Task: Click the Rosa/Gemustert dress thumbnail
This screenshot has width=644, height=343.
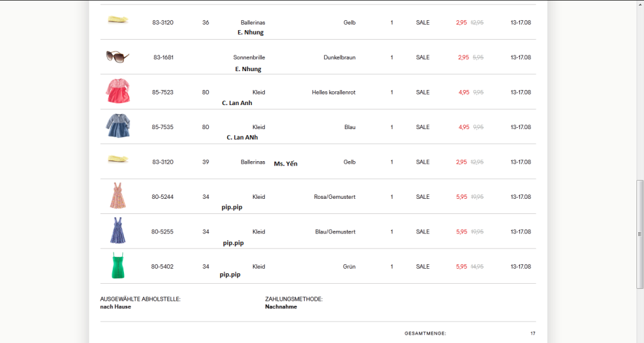Action: coord(118,196)
